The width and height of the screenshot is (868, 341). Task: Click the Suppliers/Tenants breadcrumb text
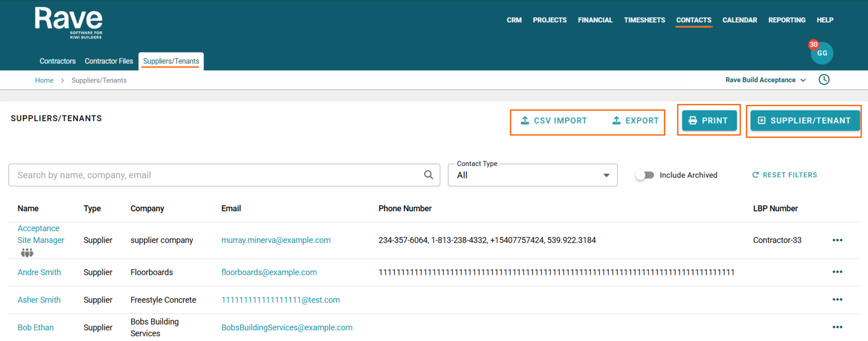click(99, 80)
